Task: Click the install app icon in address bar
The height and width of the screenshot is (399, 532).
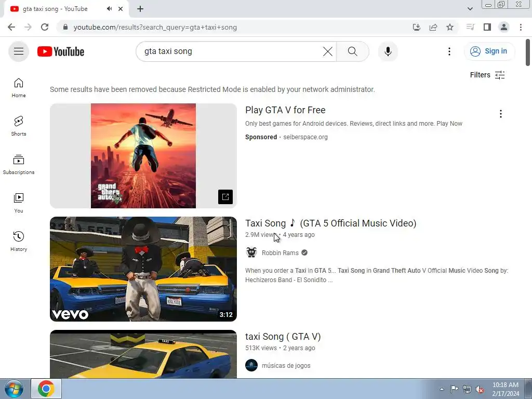Action: click(416, 27)
